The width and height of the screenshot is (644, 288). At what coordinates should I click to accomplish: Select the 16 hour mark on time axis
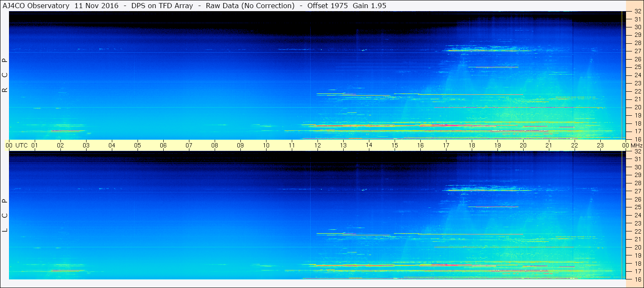pos(420,145)
